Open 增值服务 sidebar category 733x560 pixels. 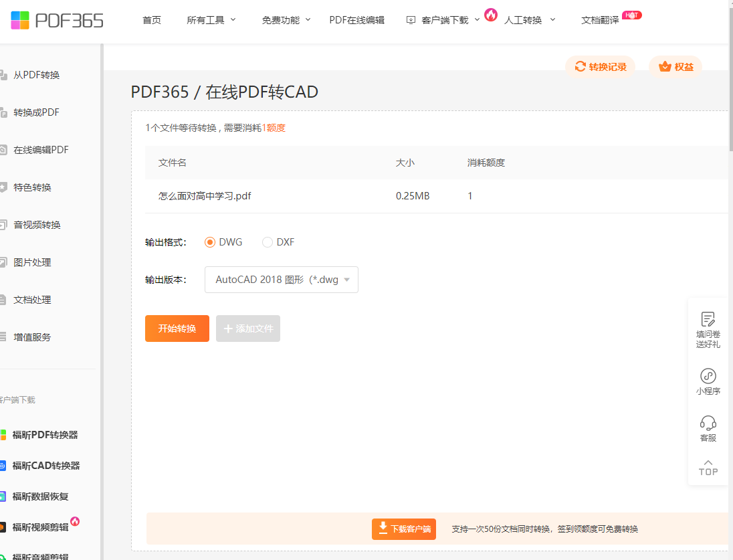pyautogui.click(x=32, y=337)
